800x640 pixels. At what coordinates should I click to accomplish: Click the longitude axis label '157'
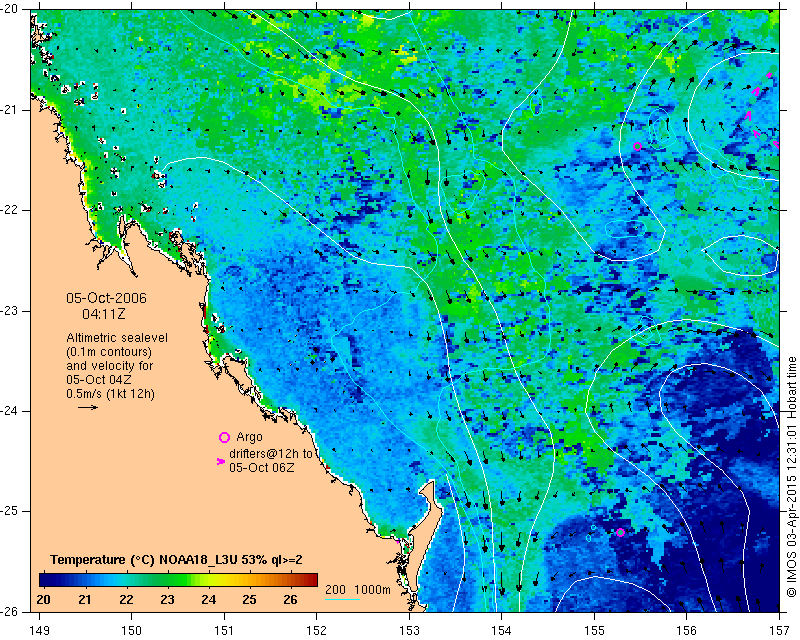(780, 630)
